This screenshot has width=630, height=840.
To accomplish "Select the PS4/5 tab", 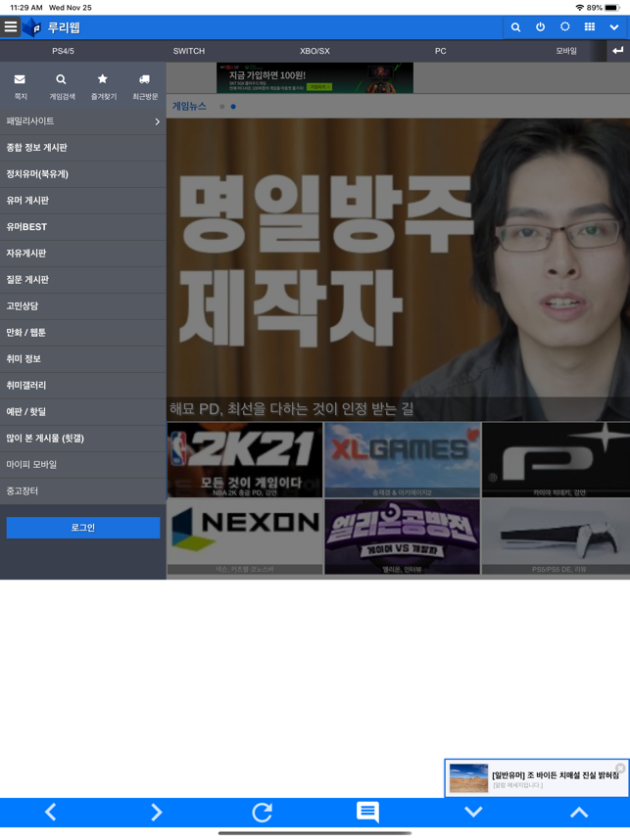I will [63, 51].
